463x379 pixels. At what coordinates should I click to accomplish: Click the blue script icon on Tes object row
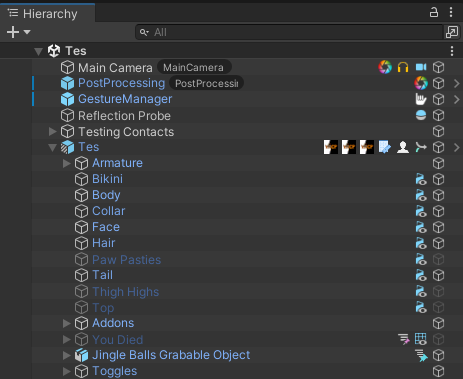(x=385, y=147)
